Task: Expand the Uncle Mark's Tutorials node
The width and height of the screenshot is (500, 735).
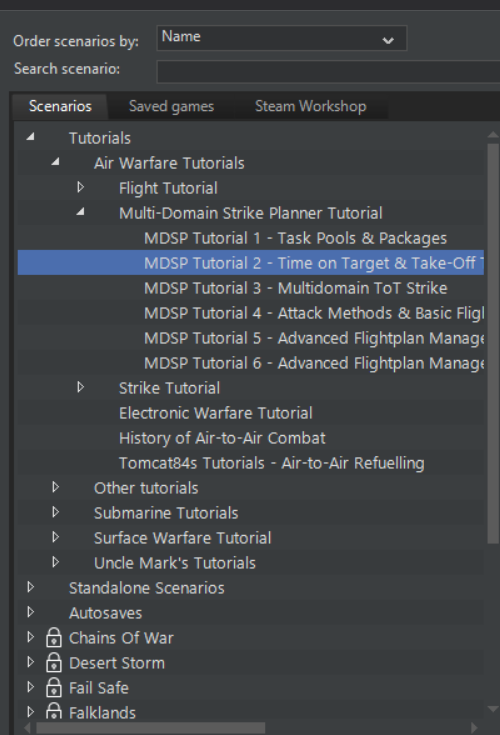Action: coord(55,562)
